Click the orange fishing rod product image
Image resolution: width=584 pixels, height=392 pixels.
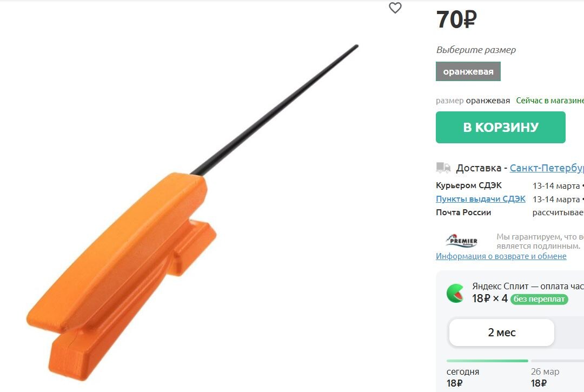click(193, 212)
